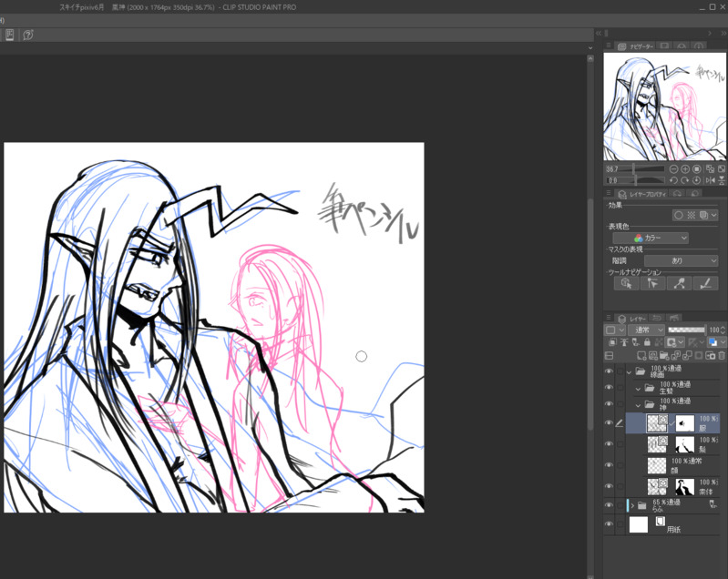Apply the tone effect (dot grid icon) in Layer Property
Viewport: 728px width, 579px height.
[x=692, y=215]
